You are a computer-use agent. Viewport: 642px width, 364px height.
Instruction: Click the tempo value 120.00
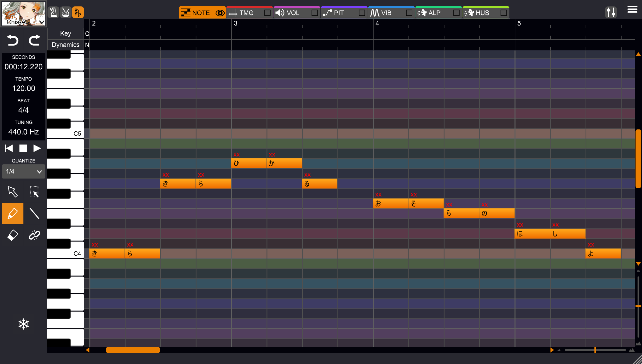tap(24, 88)
